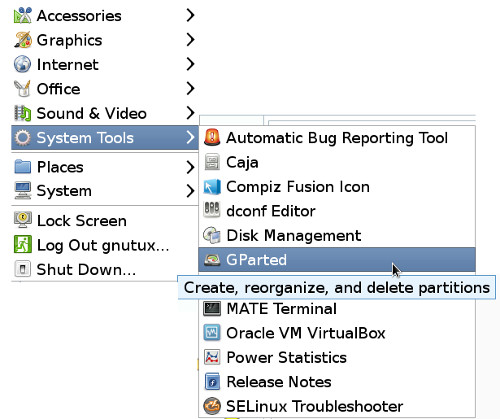Choose Lock Screen
This screenshot has height=419, width=500.
(105, 220)
